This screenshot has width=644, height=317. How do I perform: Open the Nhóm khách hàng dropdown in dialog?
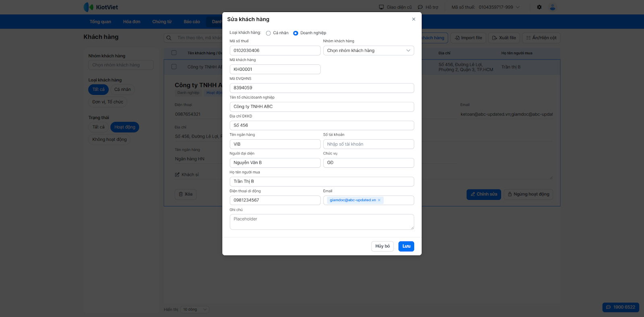point(368,51)
